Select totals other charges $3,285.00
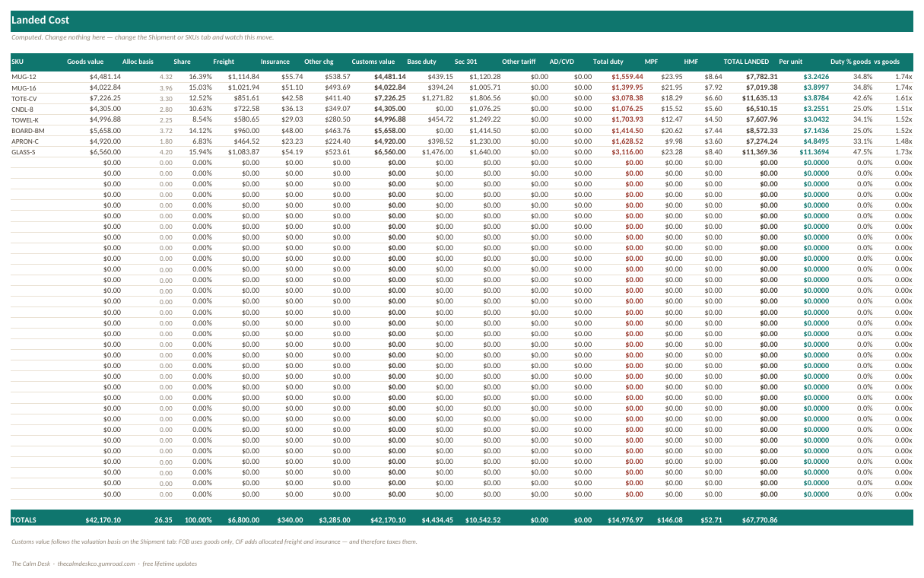Screen dimensions: 924x578 click(334, 520)
